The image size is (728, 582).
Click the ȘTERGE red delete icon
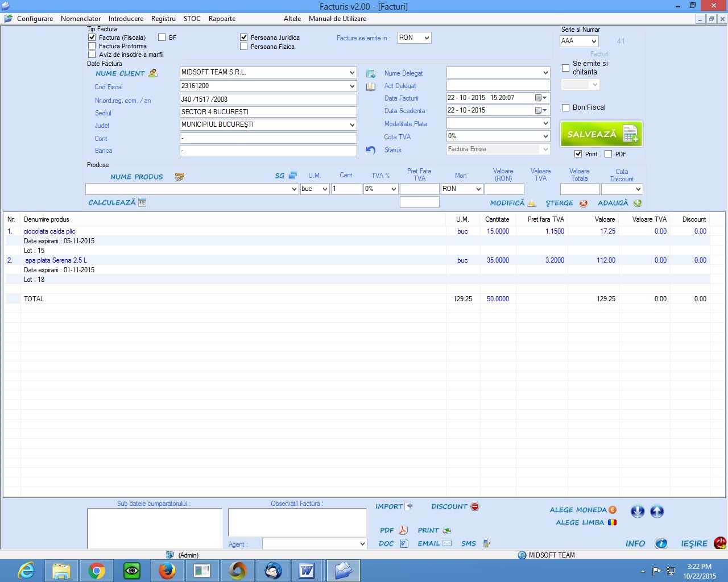pos(584,203)
